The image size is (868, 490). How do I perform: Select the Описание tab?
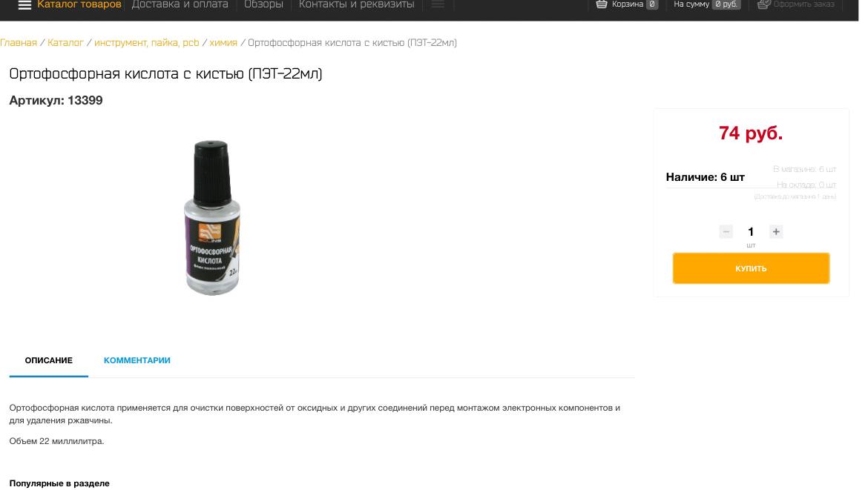click(x=49, y=360)
